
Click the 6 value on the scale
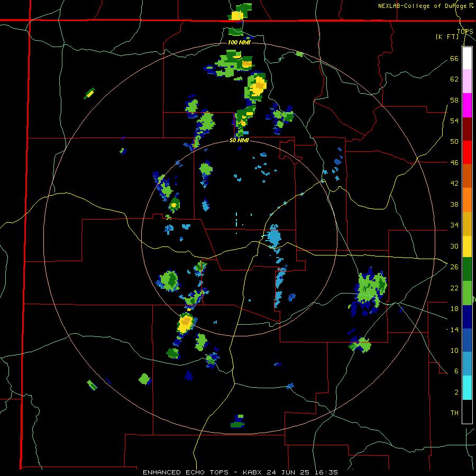456,371
